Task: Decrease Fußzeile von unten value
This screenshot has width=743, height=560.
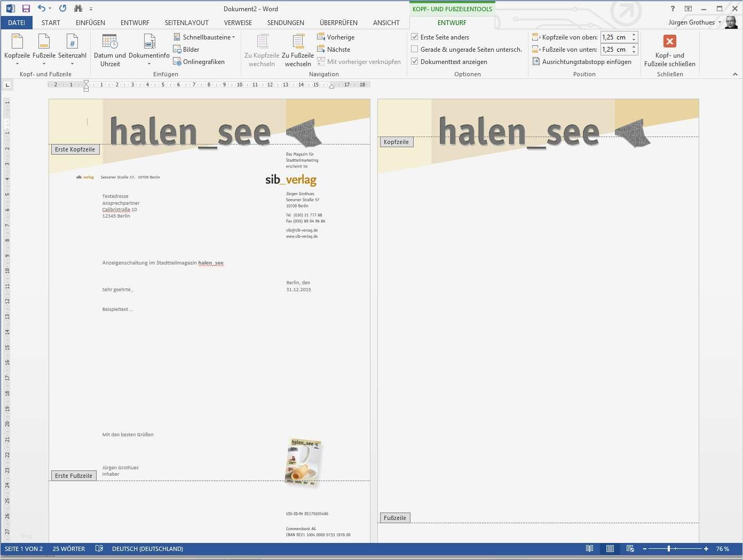Action: tap(634, 52)
